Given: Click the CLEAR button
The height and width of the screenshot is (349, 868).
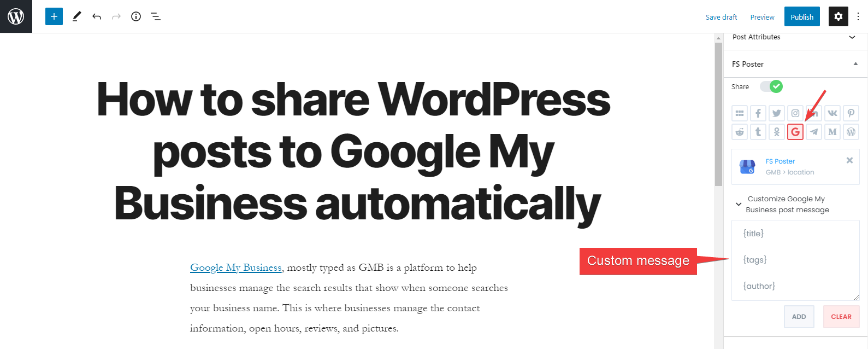Looking at the screenshot, I should (x=841, y=317).
